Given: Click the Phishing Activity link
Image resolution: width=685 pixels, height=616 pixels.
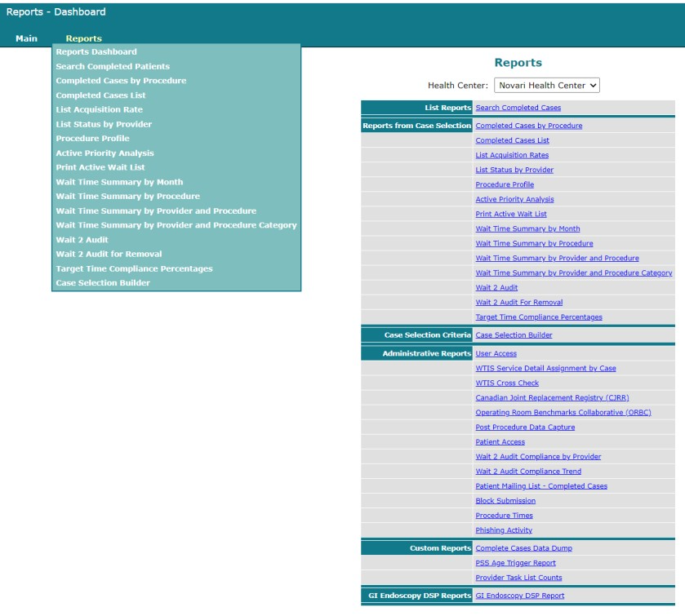Looking at the screenshot, I should (504, 530).
